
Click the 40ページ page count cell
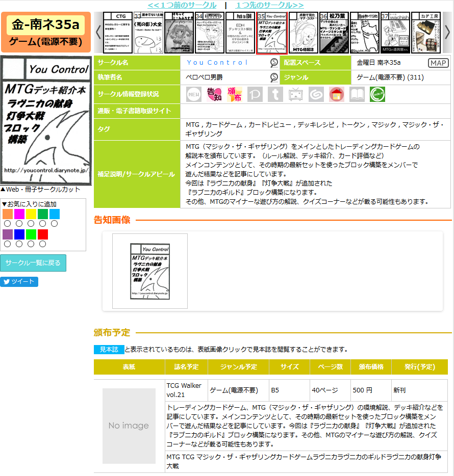coord(331,390)
